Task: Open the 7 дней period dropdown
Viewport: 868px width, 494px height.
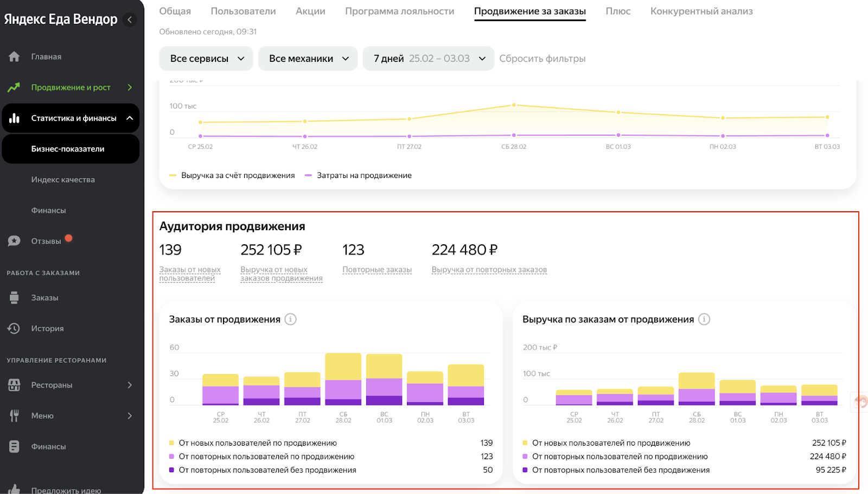Action: (x=428, y=59)
